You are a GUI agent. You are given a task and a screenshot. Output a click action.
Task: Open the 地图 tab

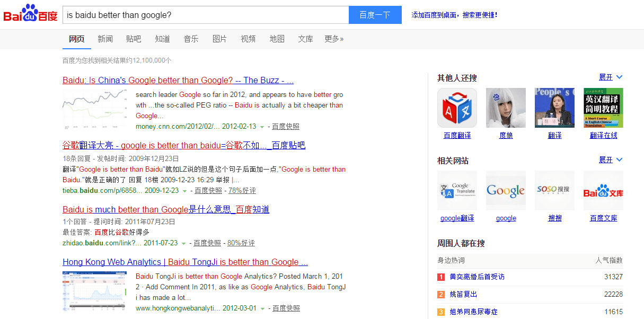pos(277,39)
